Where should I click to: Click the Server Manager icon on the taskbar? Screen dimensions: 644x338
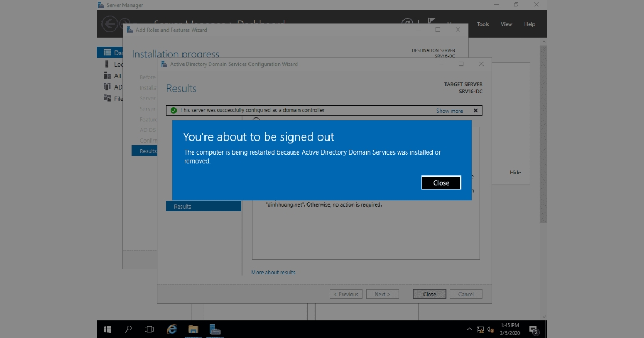coord(215,329)
